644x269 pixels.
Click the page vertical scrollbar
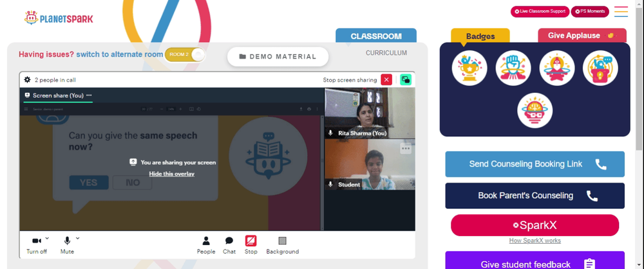point(639,78)
